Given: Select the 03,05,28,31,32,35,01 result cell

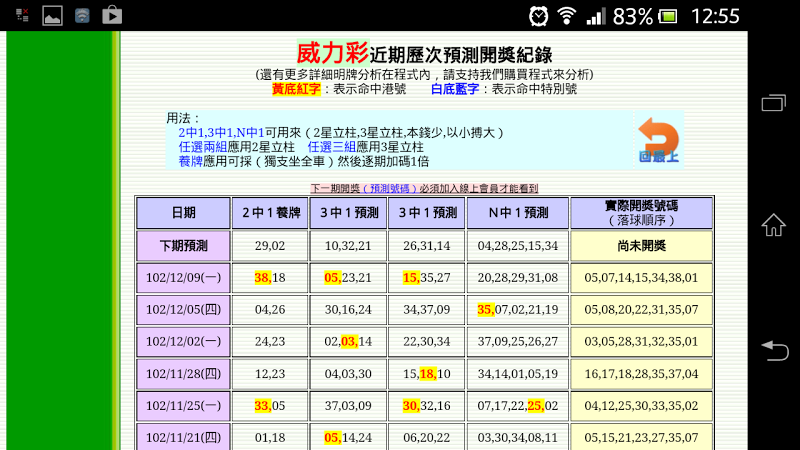Looking at the screenshot, I should coord(641,341).
